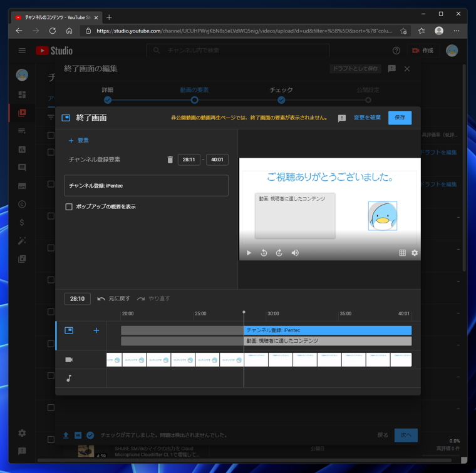Open the monetization dollar icon in sidebar
476x473 pixels.
click(x=22, y=223)
